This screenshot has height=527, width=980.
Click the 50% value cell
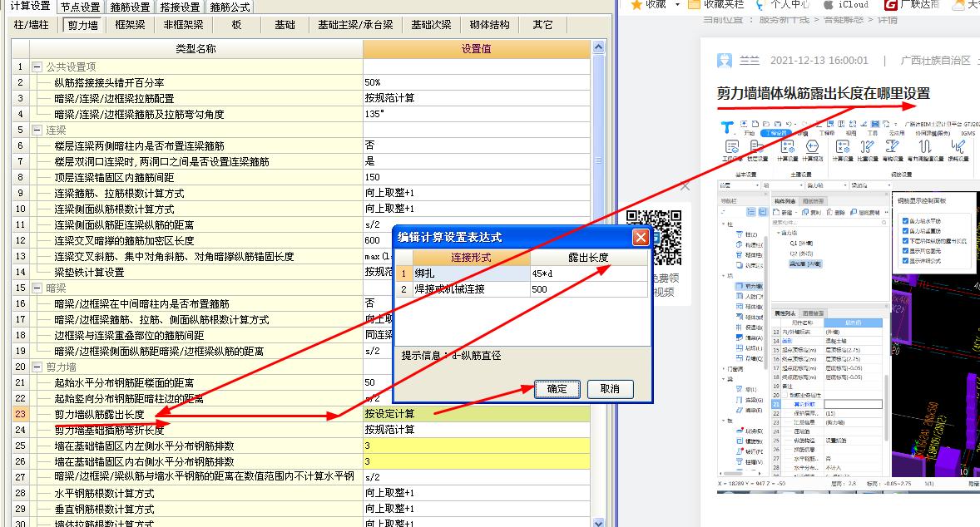click(476, 82)
